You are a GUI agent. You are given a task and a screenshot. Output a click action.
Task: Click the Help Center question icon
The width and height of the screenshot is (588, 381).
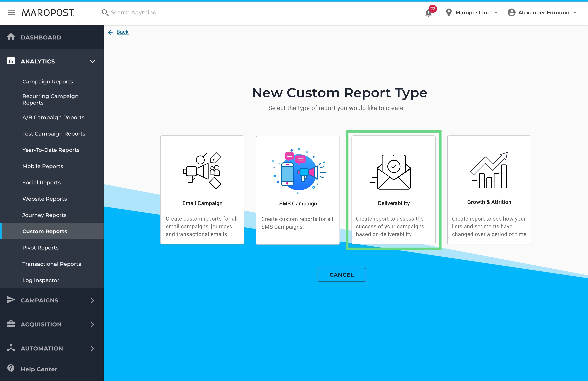(x=11, y=368)
